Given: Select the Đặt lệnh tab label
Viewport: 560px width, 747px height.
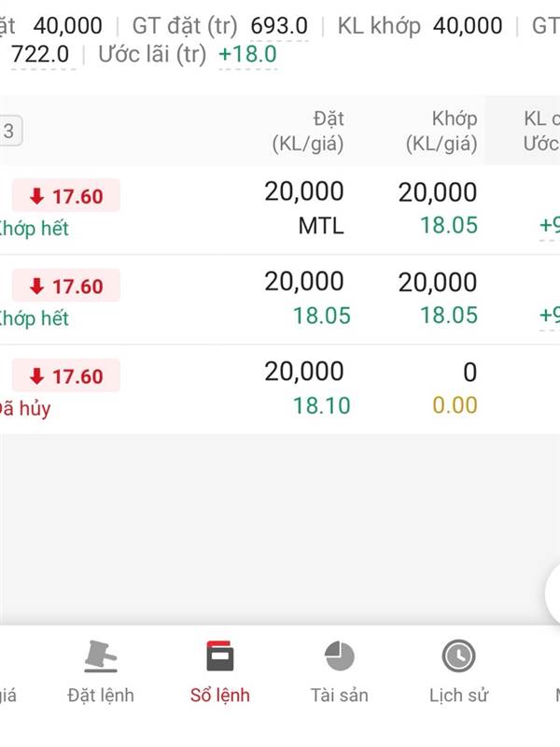Looking at the screenshot, I should [x=101, y=696].
